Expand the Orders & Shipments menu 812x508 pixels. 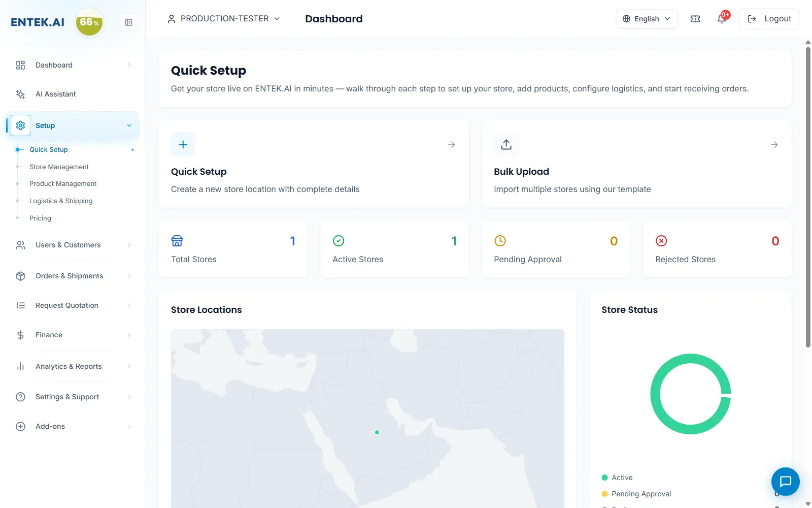73,276
